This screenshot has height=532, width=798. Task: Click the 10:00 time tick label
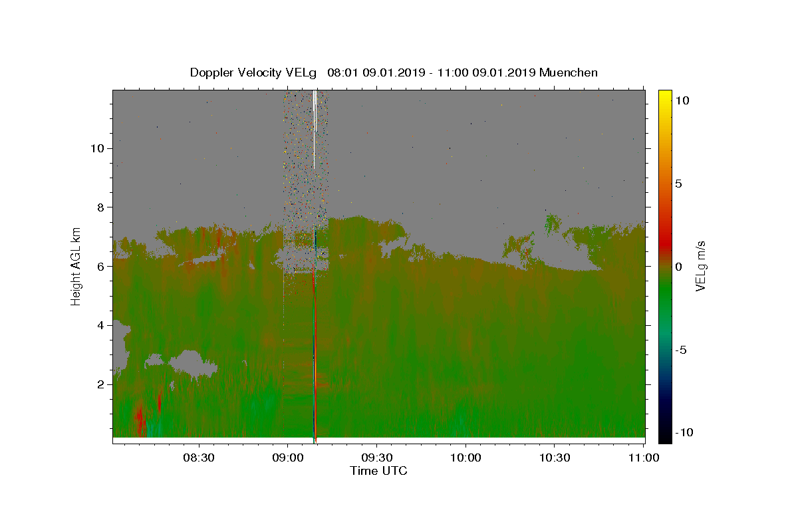point(465,458)
